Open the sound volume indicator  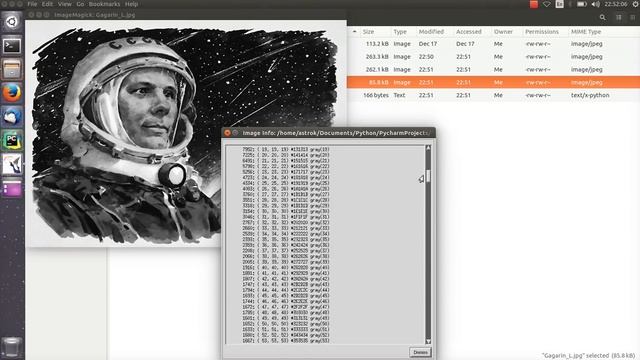596,4
